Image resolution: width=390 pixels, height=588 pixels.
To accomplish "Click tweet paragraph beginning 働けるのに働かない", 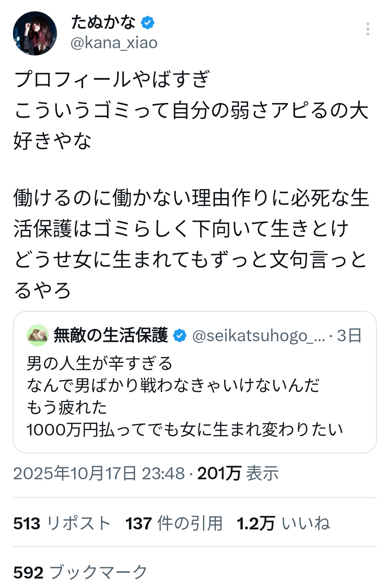I will click(x=191, y=198).
